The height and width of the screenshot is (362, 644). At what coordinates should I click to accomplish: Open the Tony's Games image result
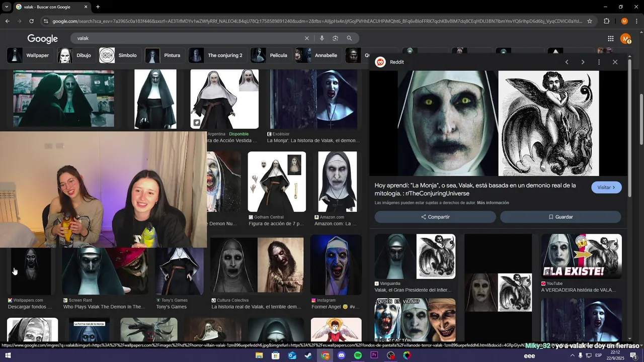click(180, 270)
